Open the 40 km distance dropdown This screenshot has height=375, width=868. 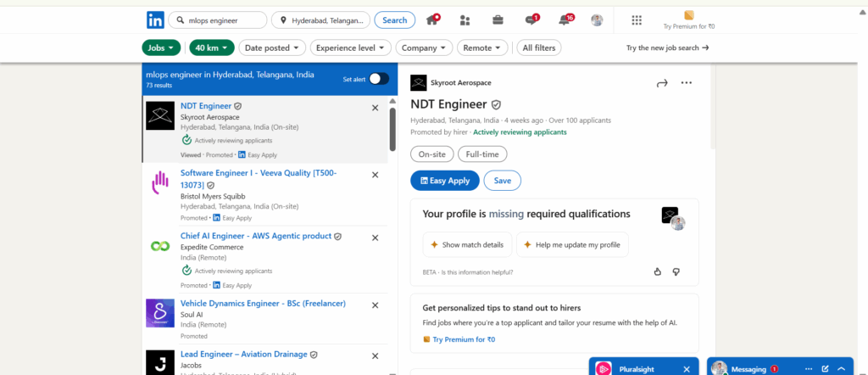[211, 48]
